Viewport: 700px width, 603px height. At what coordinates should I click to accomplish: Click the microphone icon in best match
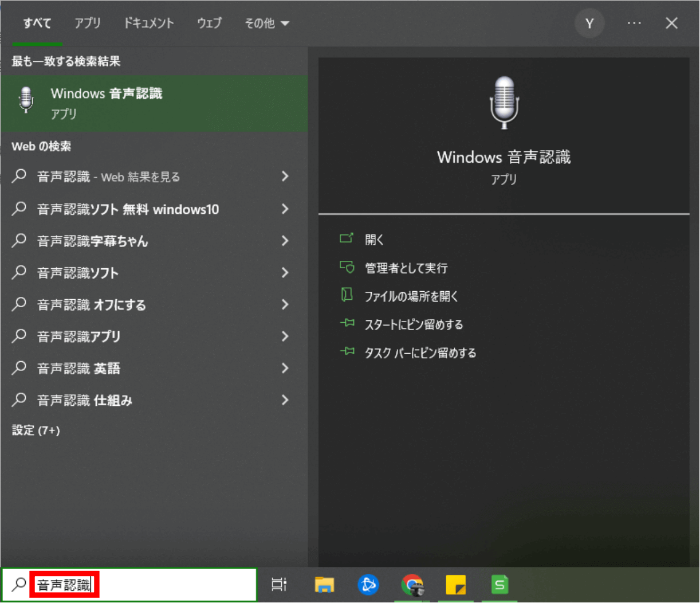[26, 100]
